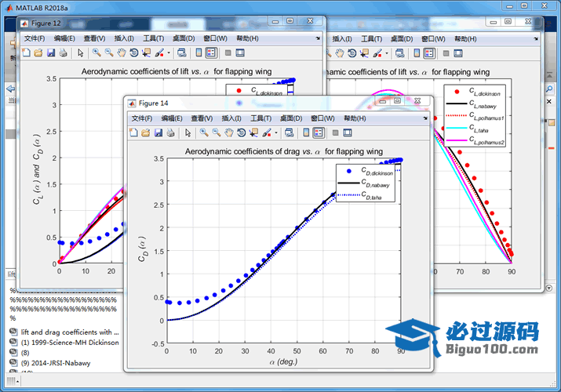Toggle Insert Legend in Figure 14 toolbar
Image resolution: width=561 pixels, height=392 pixels.
319,133
